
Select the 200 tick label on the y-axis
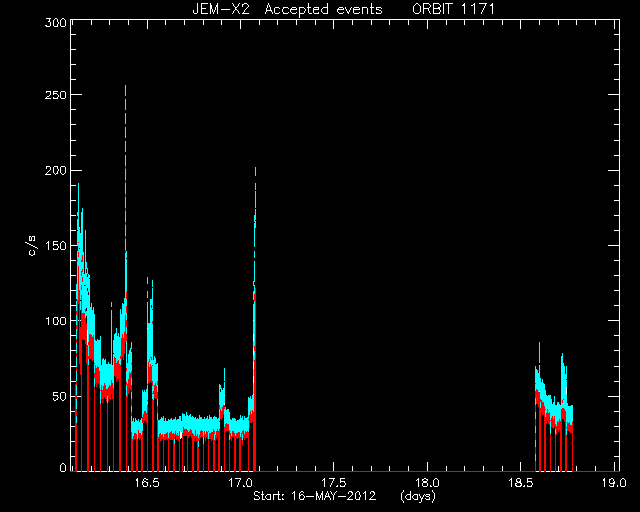(x=56, y=170)
